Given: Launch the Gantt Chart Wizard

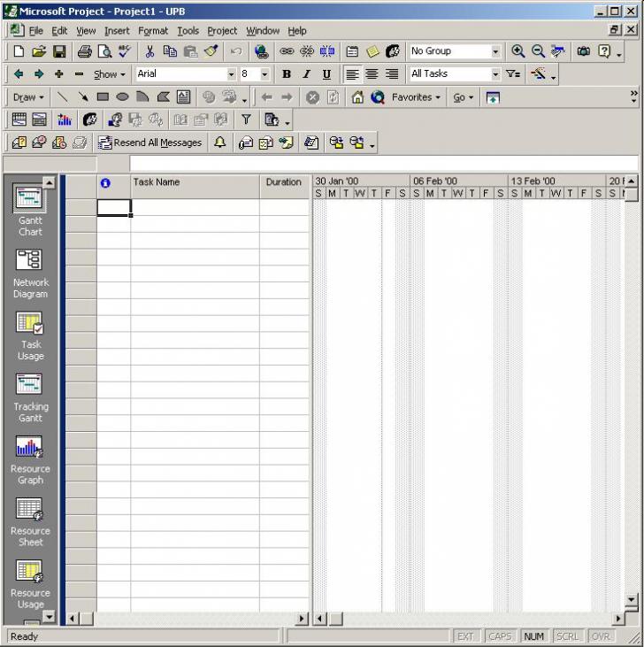Looking at the screenshot, I should [539, 74].
